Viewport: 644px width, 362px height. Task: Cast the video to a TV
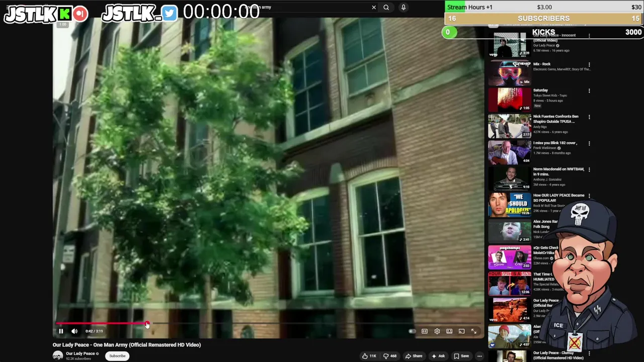(461, 331)
